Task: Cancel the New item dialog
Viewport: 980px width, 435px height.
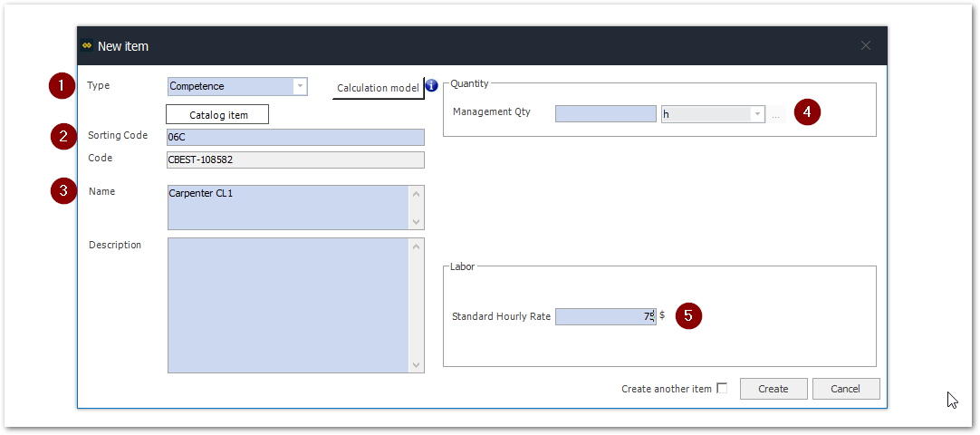Action: 845,389
